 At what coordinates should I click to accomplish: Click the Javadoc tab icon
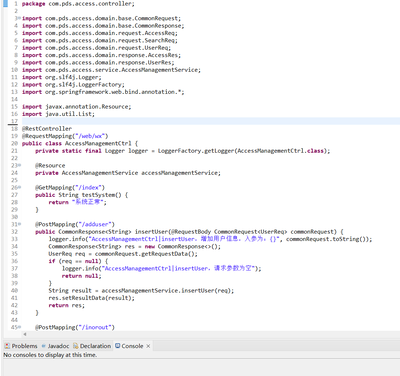[x=43, y=346]
